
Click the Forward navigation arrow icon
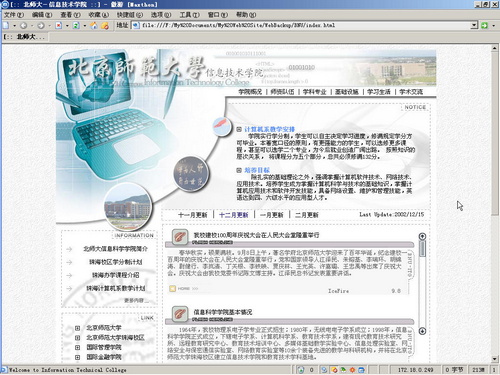41,25
